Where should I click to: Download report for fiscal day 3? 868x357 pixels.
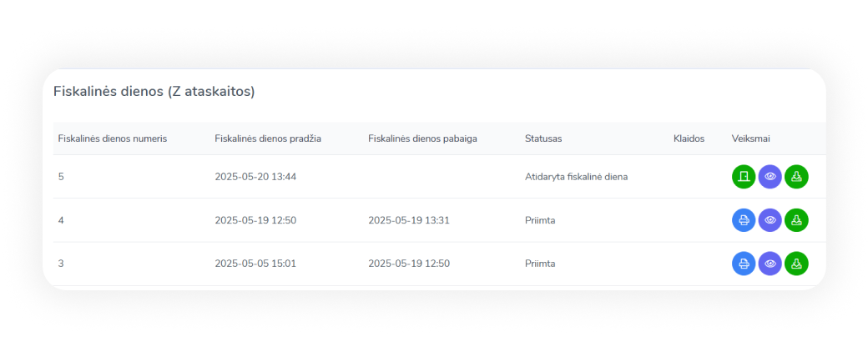point(797,264)
